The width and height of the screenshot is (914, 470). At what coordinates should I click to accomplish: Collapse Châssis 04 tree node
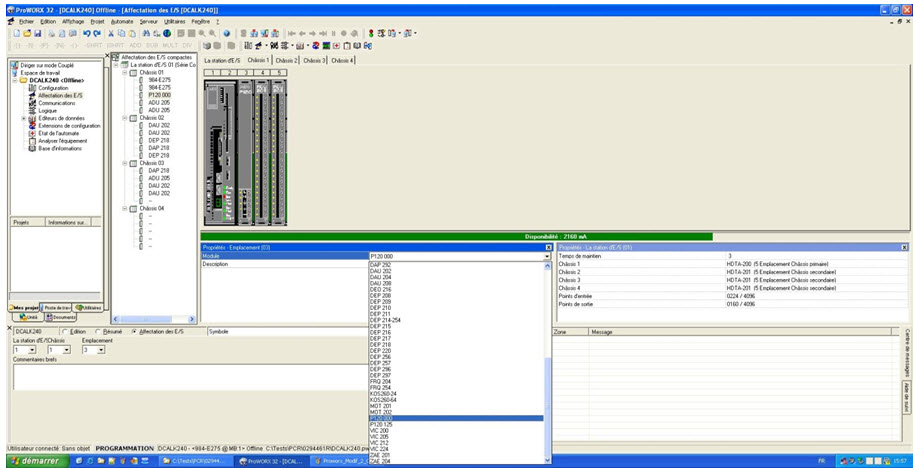[125, 208]
